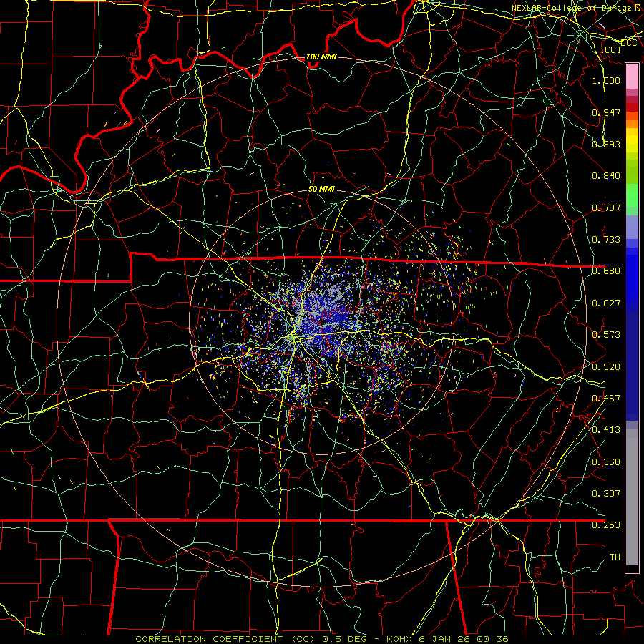Pick the lavender swatch in the color bar
644x644 pixels.
click(632, 227)
